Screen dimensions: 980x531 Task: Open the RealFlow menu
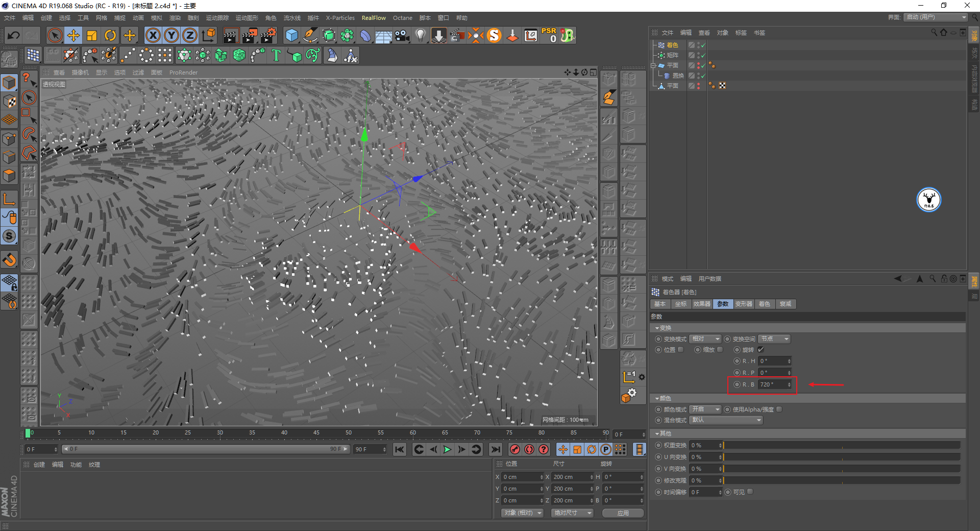coord(374,18)
